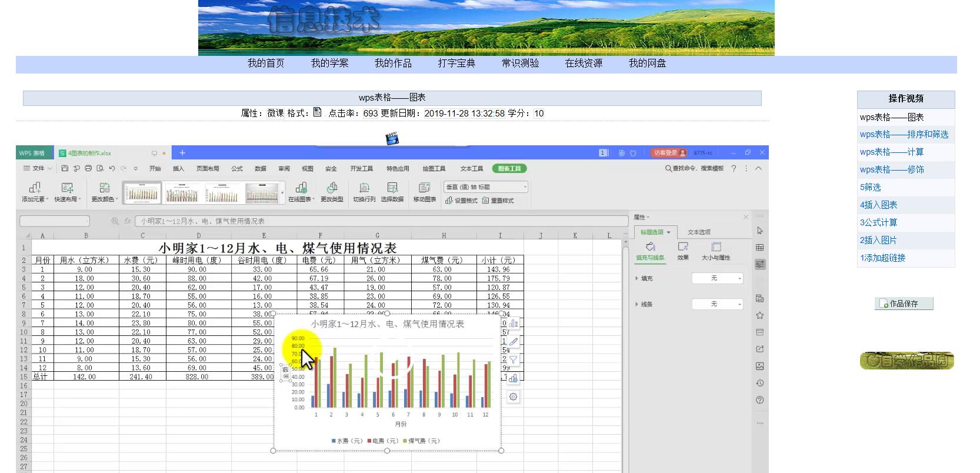Click the share icon in side strip

point(760,349)
